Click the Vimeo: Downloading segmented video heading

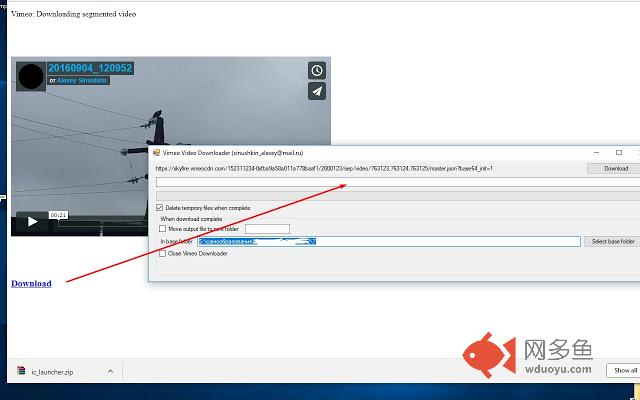[x=73, y=14]
